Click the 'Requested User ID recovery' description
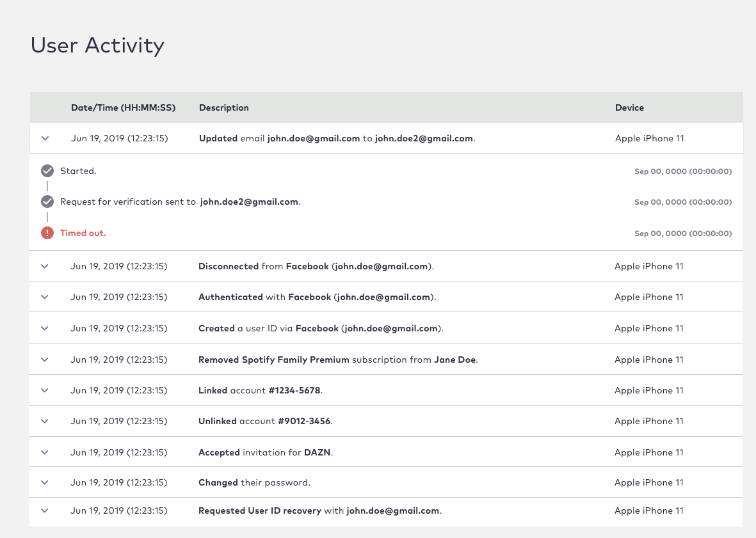Image resolution: width=756 pixels, height=538 pixels. (320, 511)
